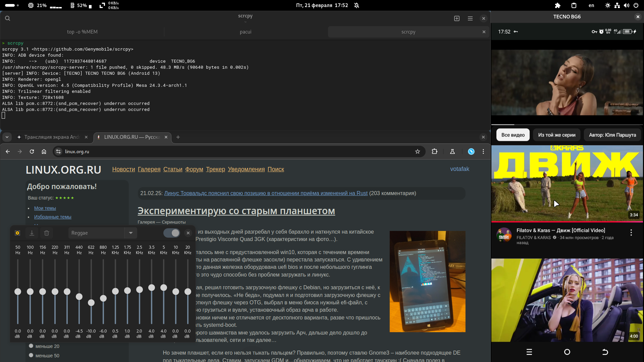This screenshot has height=362, width=644.
Task: Click the terminal search magnifier icon
Action: click(x=7, y=18)
